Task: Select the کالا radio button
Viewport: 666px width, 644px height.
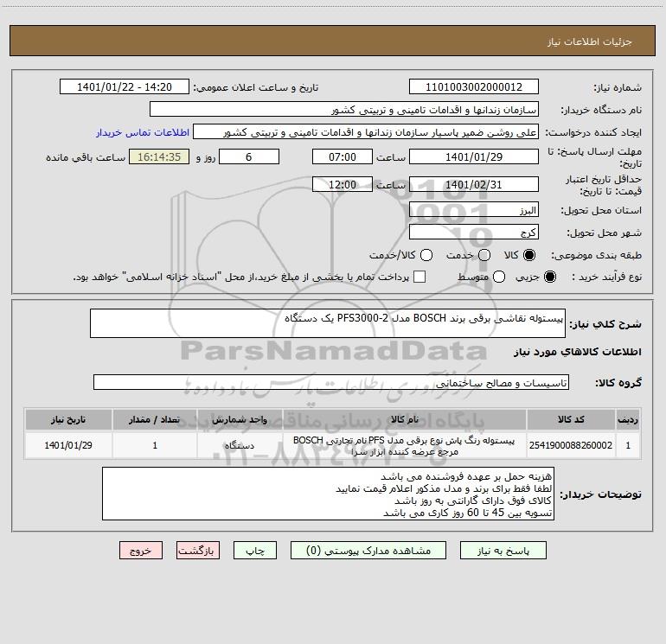Action: coord(529,255)
